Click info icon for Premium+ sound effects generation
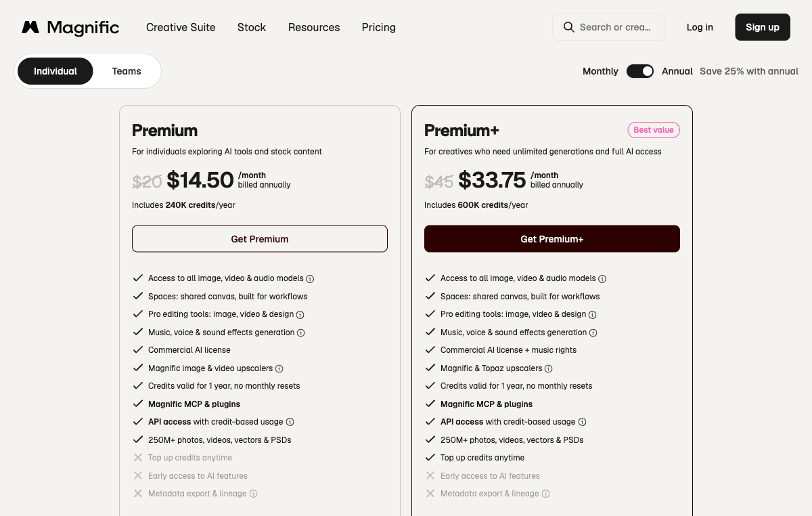The image size is (812, 516). pos(593,333)
